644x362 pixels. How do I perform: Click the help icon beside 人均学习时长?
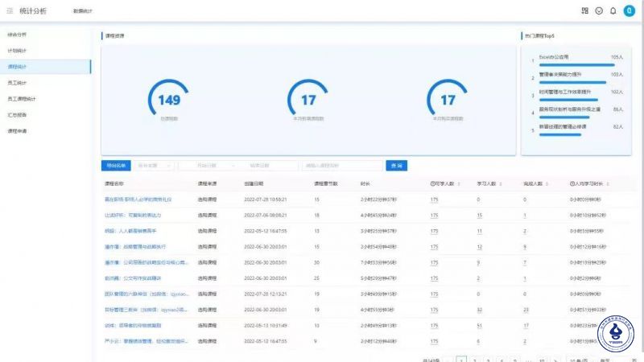(572, 184)
